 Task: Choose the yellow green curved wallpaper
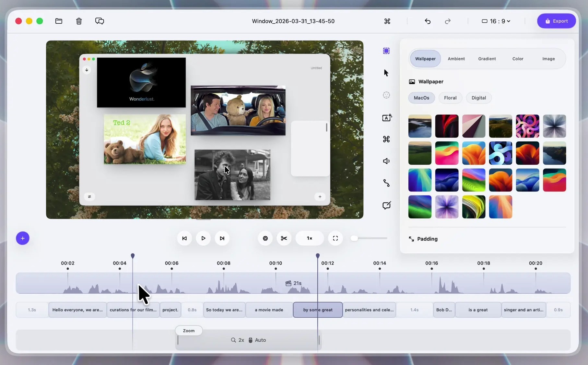pos(474,207)
